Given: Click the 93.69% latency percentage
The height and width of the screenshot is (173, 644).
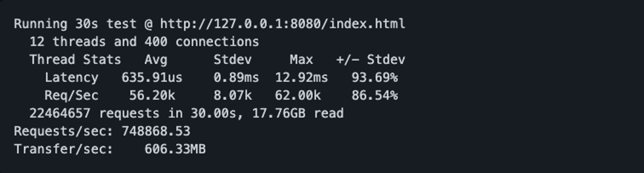Looking at the screenshot, I should [374, 78].
